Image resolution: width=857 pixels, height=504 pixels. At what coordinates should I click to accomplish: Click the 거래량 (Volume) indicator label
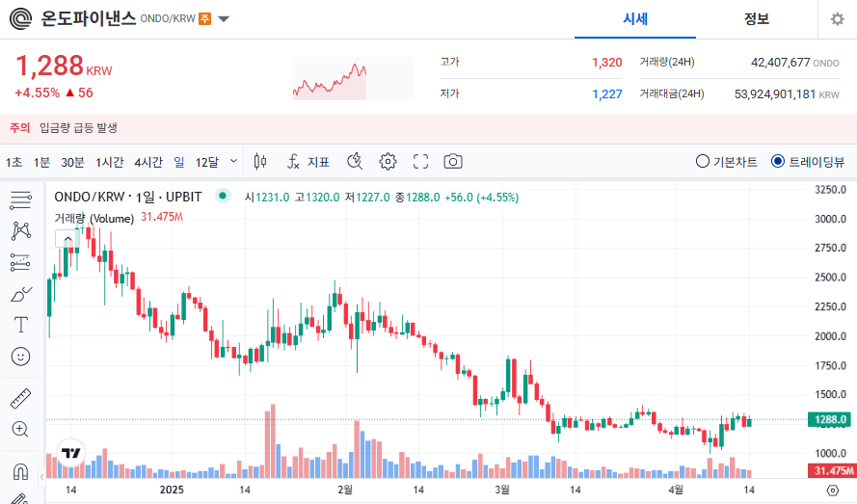tap(94, 219)
